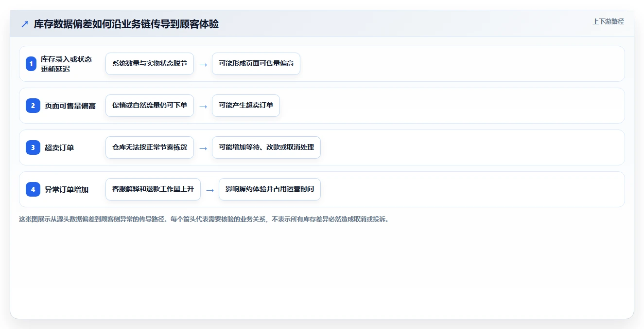Click the title 库存数据偏差如何沿业务链传导到顾客体验
The width and height of the screenshot is (644, 329).
point(126,24)
